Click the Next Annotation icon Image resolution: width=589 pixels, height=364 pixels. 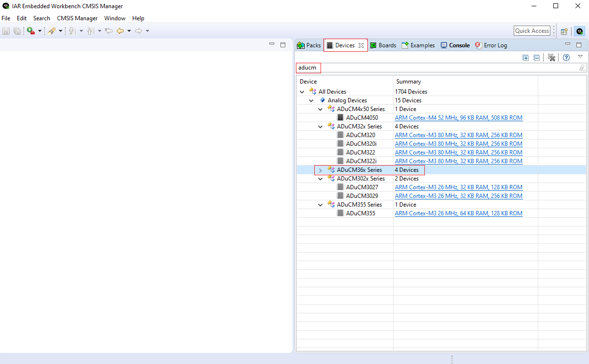point(72,31)
